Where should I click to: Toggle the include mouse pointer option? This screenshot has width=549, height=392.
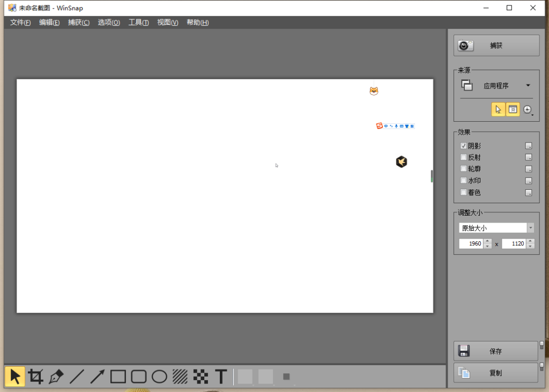coord(498,109)
